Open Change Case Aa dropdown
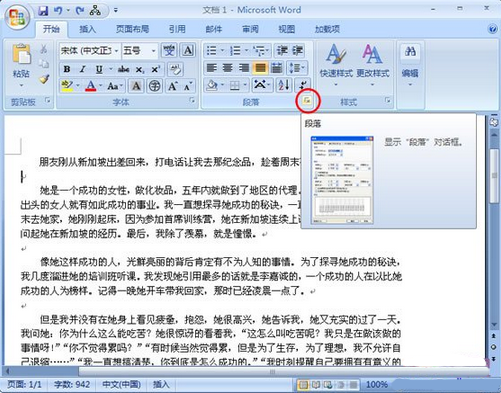Viewport: 501px width, 393px height. tap(115, 86)
